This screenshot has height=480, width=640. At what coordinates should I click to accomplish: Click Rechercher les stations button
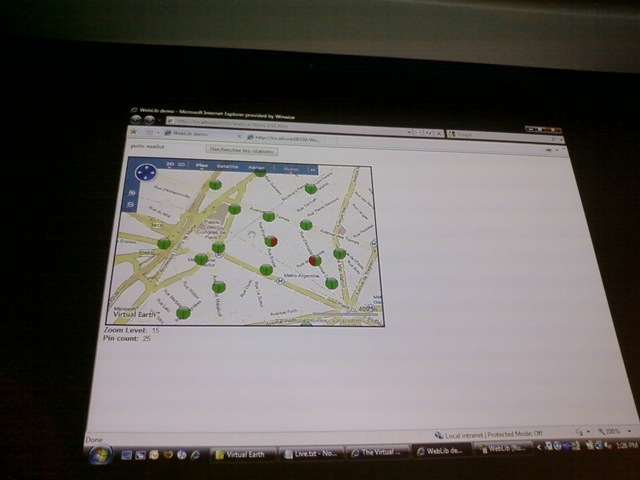[x=242, y=151]
